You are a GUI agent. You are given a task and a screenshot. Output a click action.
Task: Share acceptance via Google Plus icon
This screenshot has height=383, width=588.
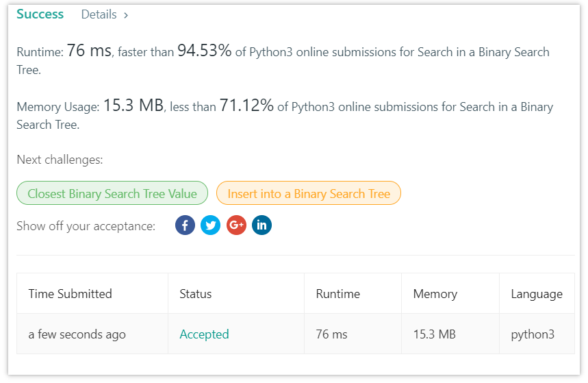tap(236, 225)
